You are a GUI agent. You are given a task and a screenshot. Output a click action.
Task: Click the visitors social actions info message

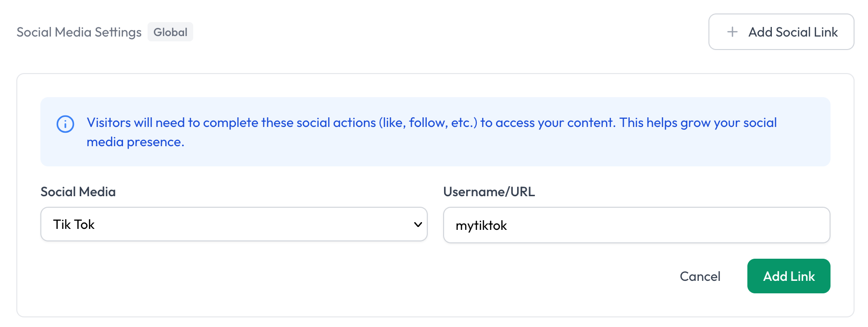(x=431, y=123)
